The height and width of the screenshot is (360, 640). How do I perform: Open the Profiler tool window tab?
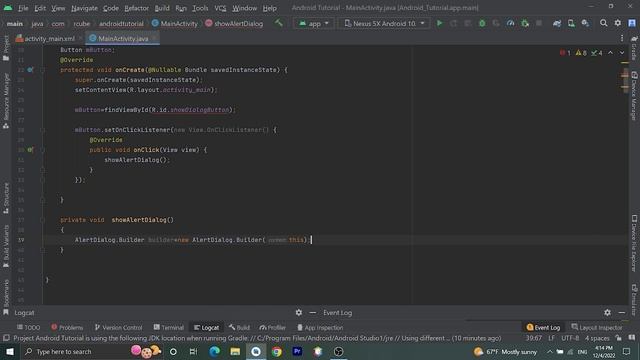pyautogui.click(x=273, y=327)
